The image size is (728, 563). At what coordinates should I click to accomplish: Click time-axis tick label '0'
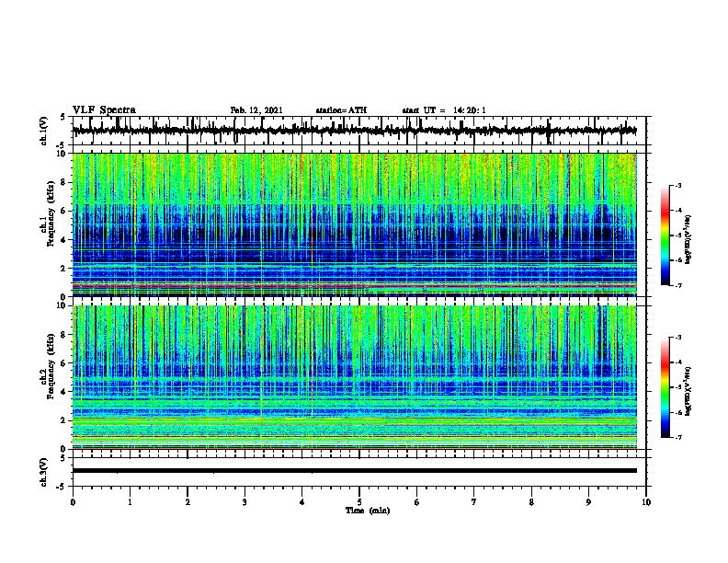pos(73,502)
